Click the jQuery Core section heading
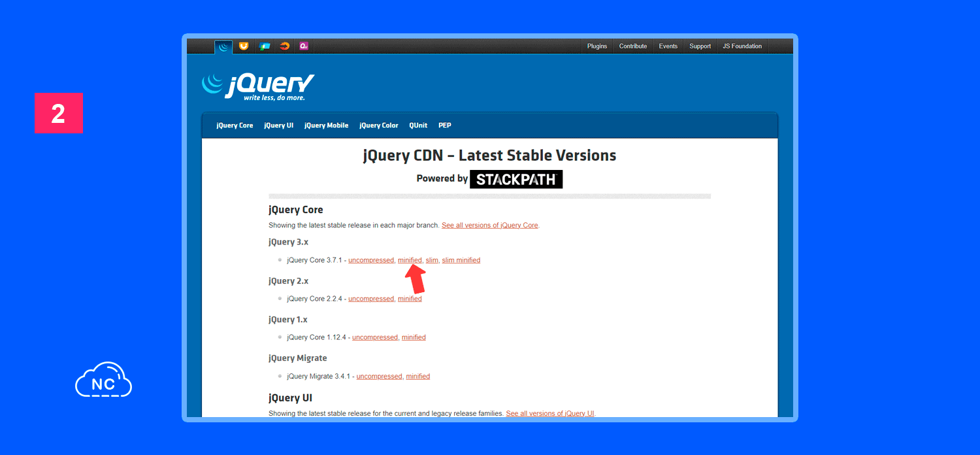 click(x=296, y=210)
